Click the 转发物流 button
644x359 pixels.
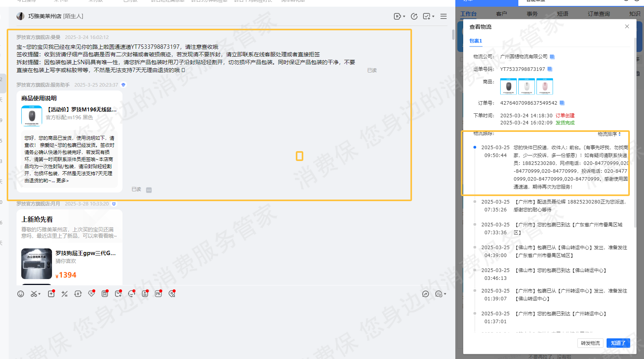pyautogui.click(x=590, y=343)
